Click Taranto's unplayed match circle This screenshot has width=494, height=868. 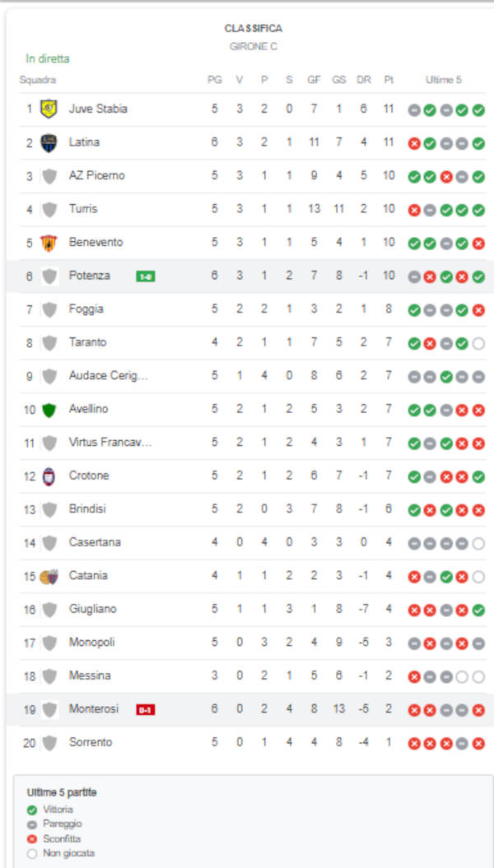(478, 343)
